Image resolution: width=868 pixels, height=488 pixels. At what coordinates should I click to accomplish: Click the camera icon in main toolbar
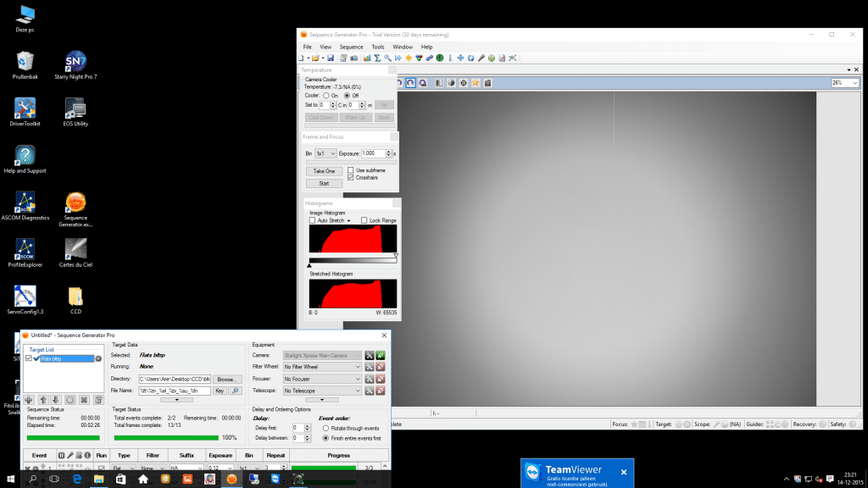354,58
